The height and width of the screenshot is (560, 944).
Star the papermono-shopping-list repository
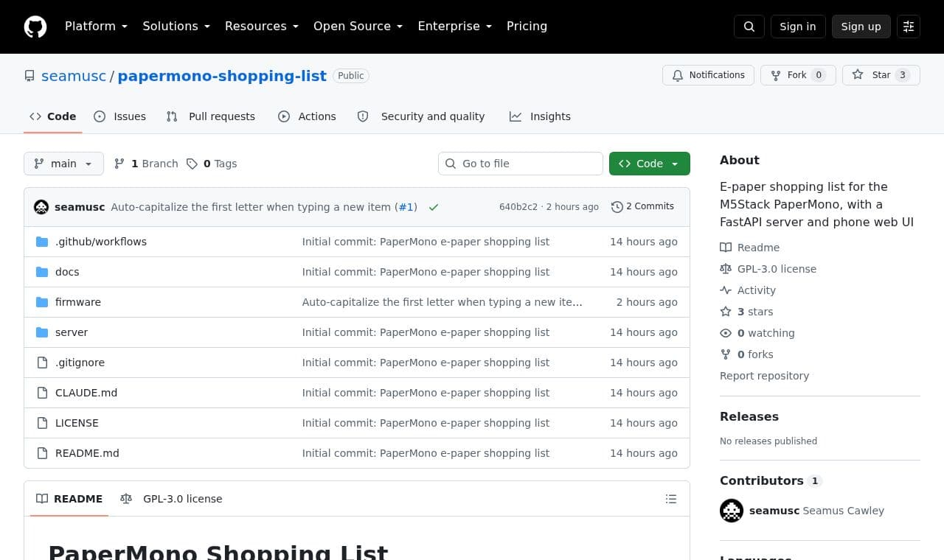point(881,75)
